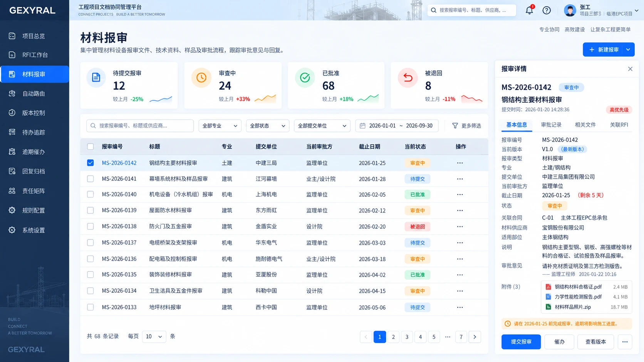The image size is (644, 362).
Task: Focus table search 搜索报审编号 field
Action: point(140,126)
